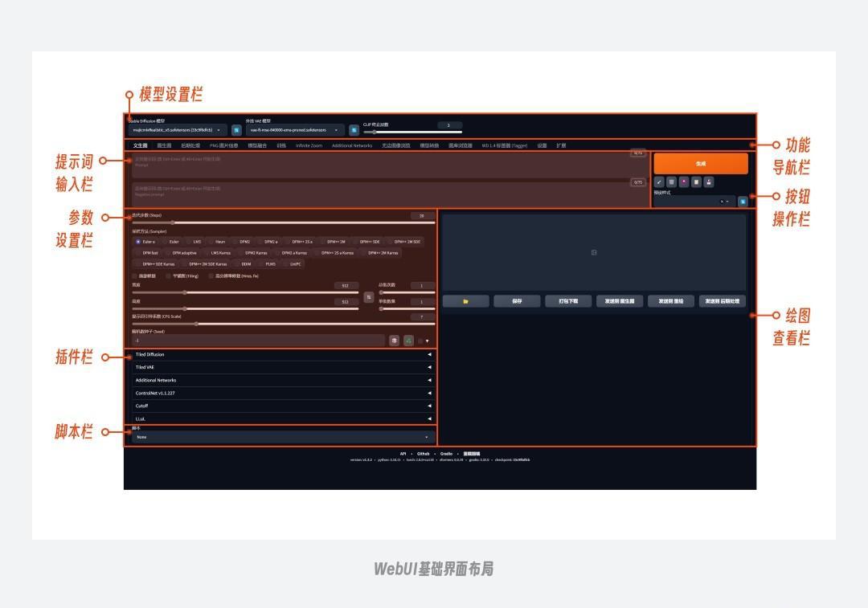Swap width and height values

[369, 298]
